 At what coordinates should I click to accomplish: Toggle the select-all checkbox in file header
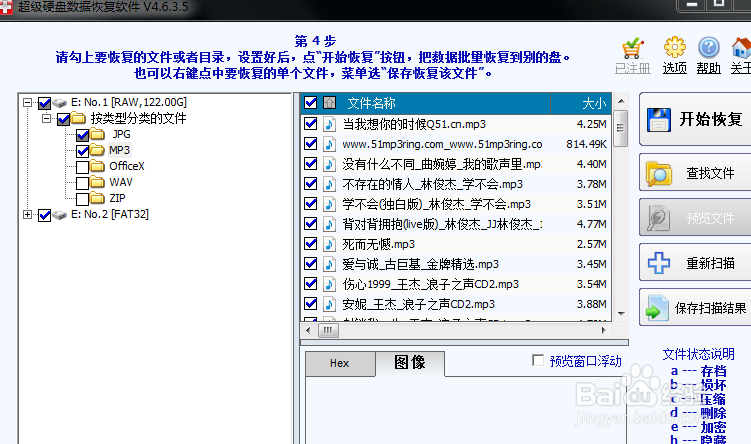pyautogui.click(x=310, y=102)
